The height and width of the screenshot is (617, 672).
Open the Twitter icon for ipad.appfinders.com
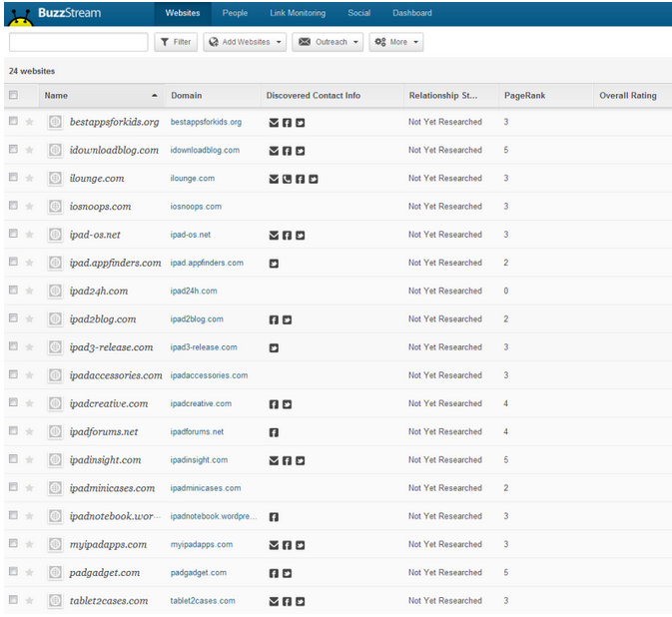[x=274, y=264]
